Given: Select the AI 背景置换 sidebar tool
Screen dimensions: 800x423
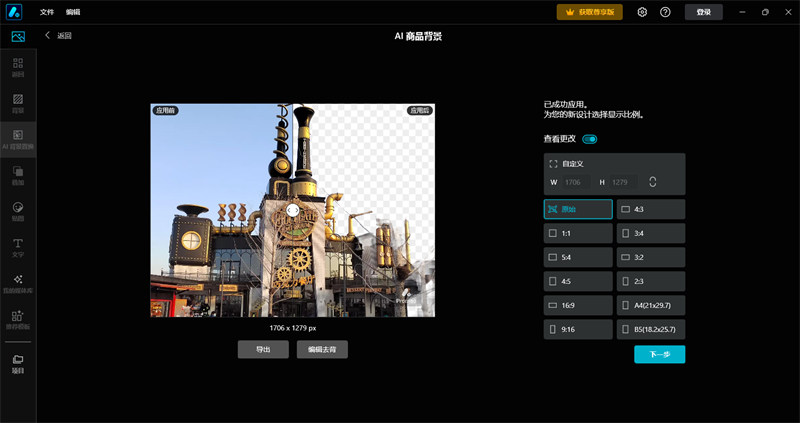Looking at the screenshot, I should point(18,140).
